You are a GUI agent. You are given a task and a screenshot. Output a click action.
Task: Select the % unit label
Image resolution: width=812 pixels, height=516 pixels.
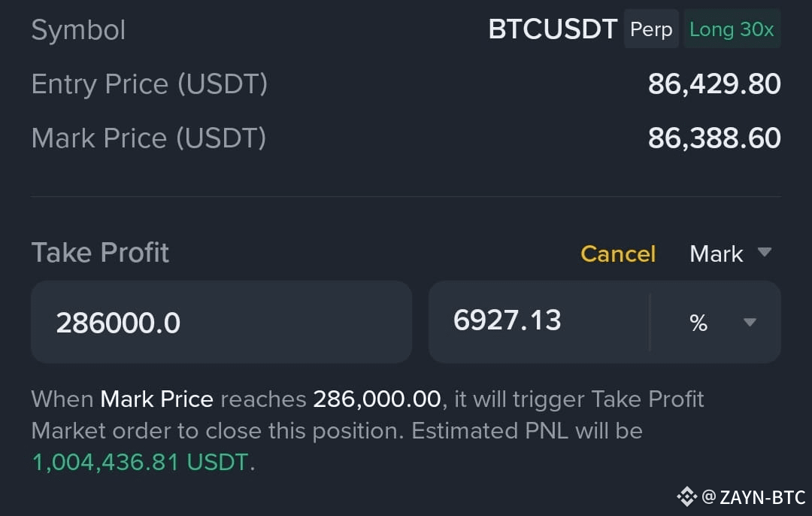(x=698, y=323)
